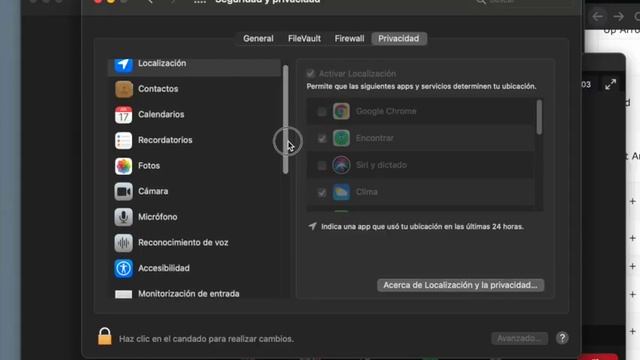Screen dimensions: 640x360
Task: Click Encontrar name in apps list
Action: click(374, 138)
